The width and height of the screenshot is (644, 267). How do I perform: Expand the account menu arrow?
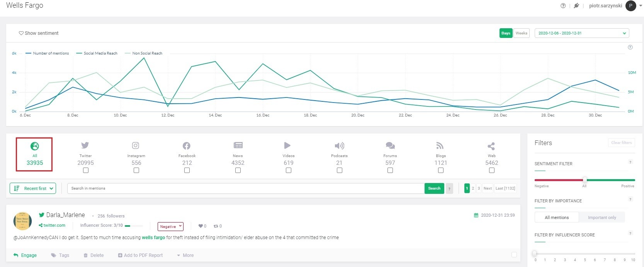[641, 6]
